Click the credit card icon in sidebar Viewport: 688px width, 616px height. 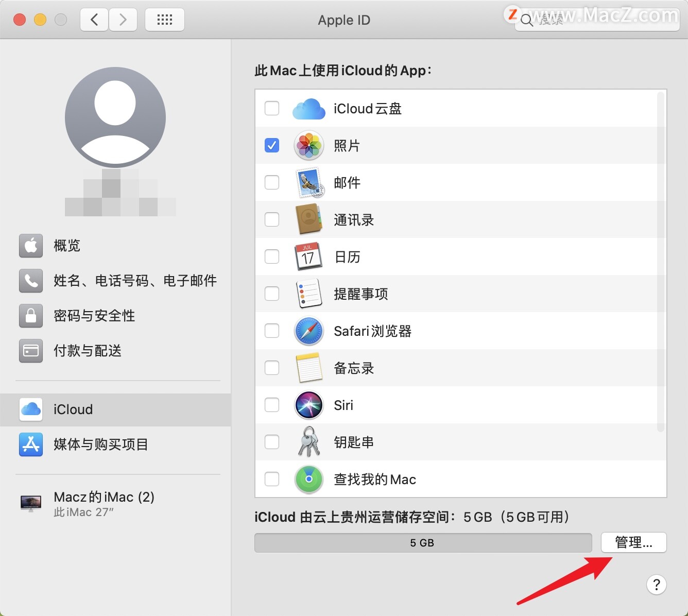coord(31,351)
